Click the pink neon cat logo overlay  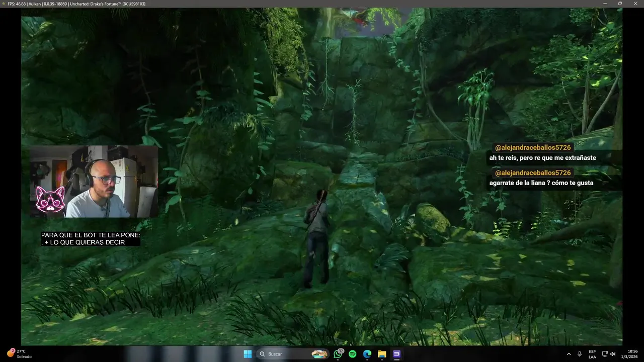point(50,199)
